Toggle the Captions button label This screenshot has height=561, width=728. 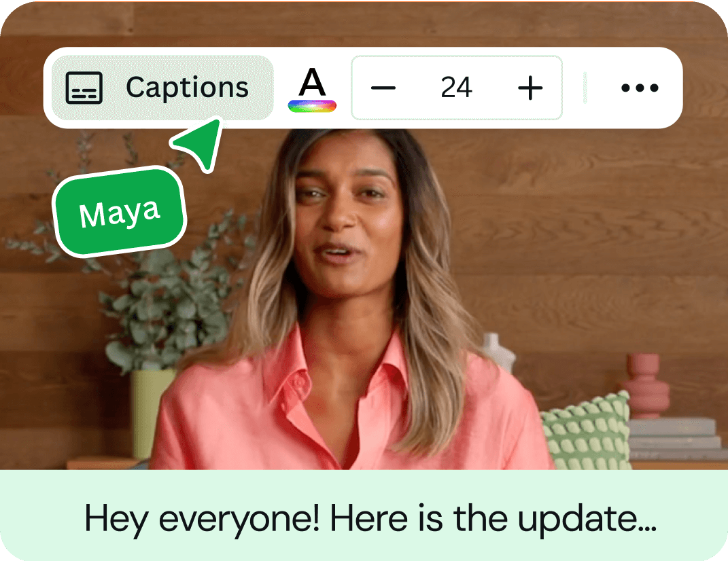[187, 87]
